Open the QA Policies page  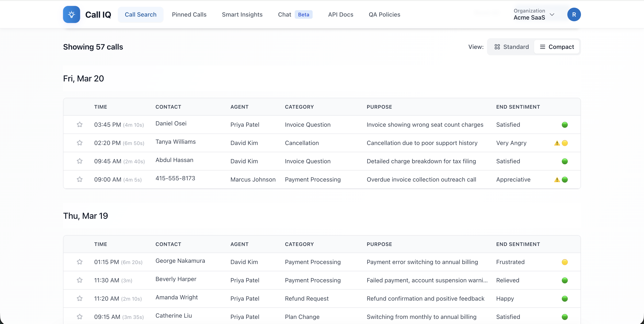(384, 14)
